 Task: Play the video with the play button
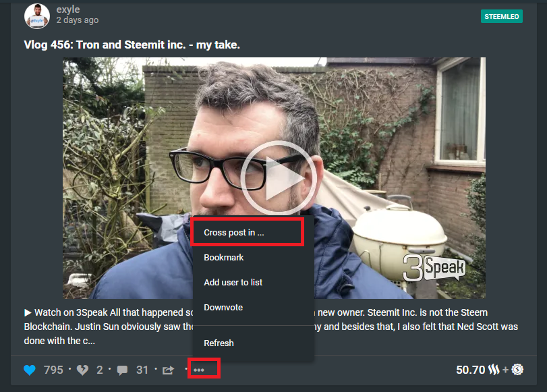(278, 178)
